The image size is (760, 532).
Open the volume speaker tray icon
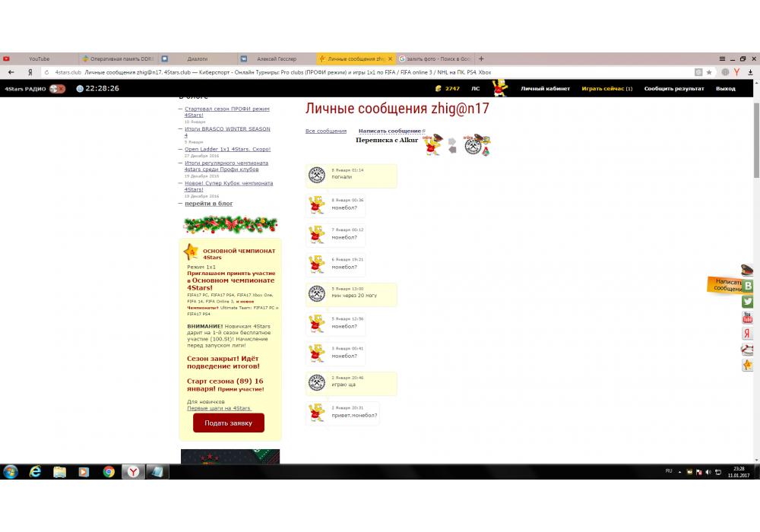(708, 472)
